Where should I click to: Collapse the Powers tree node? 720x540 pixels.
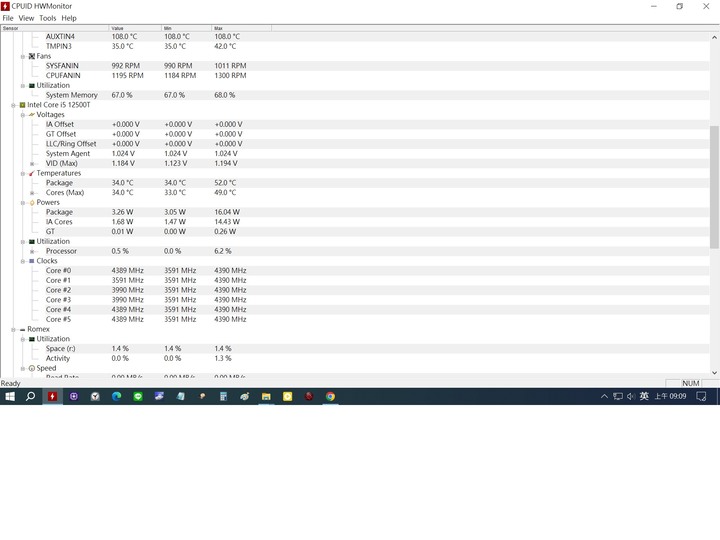coord(22,202)
